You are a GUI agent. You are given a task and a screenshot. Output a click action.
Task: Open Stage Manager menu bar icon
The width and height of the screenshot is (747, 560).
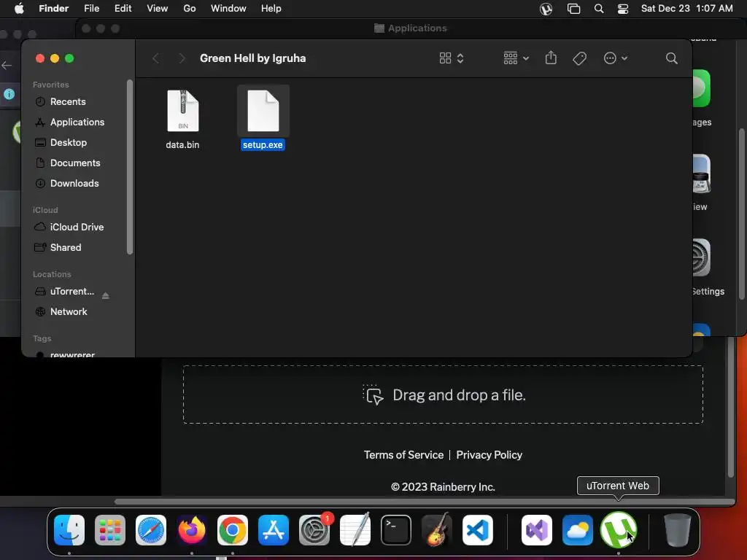(x=573, y=9)
